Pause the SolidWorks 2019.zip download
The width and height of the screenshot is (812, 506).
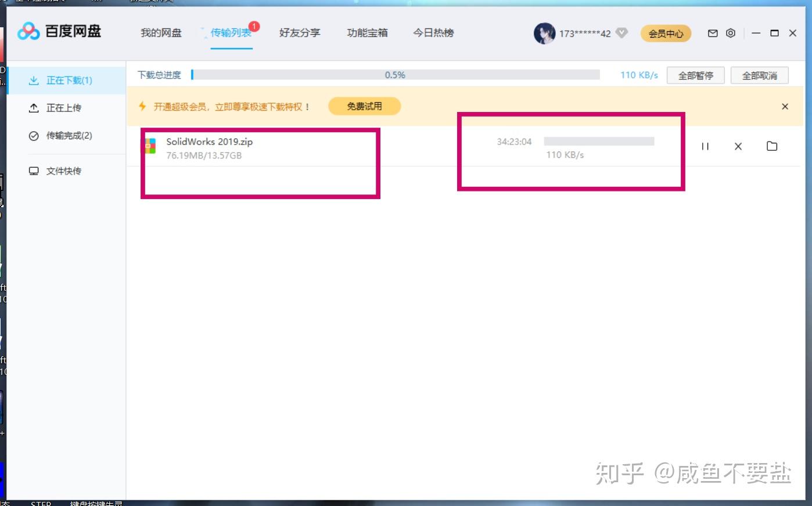705,146
